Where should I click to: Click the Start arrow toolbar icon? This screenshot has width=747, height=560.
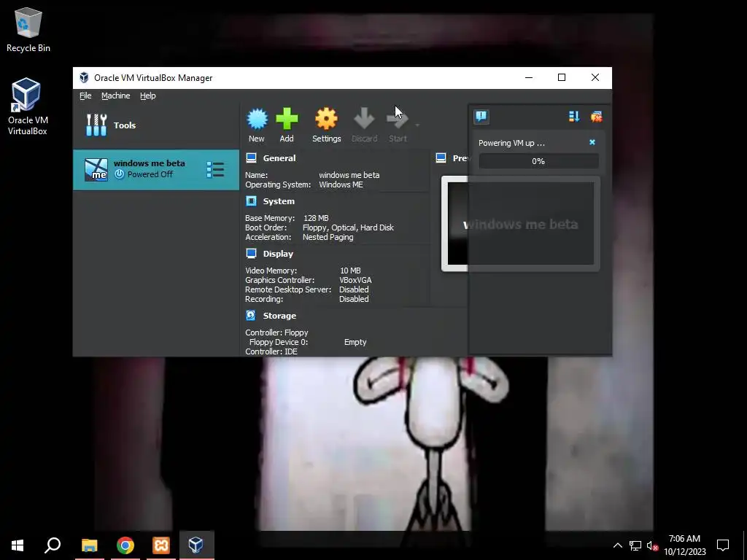coord(398,119)
